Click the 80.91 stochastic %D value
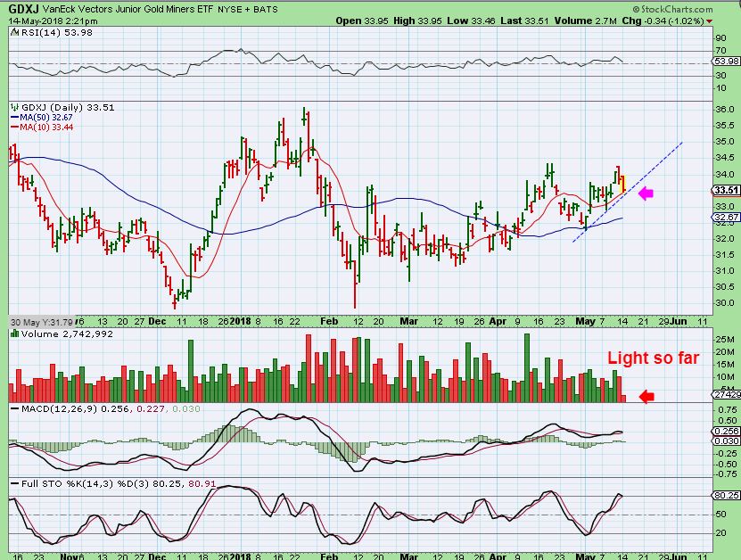 click(x=202, y=484)
